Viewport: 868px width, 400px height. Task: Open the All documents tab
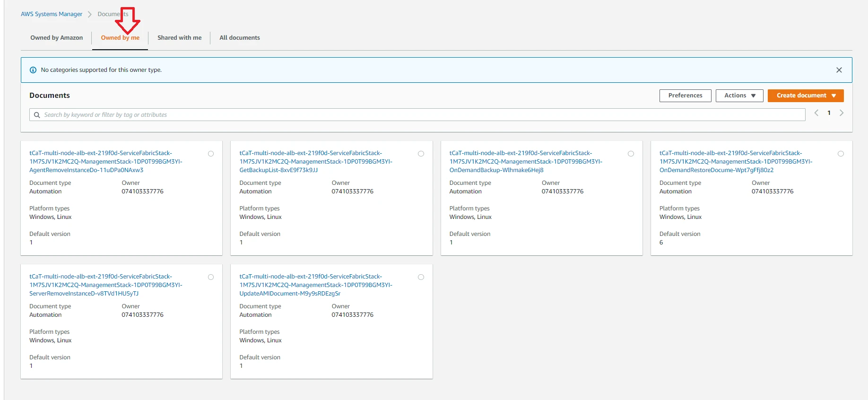240,38
